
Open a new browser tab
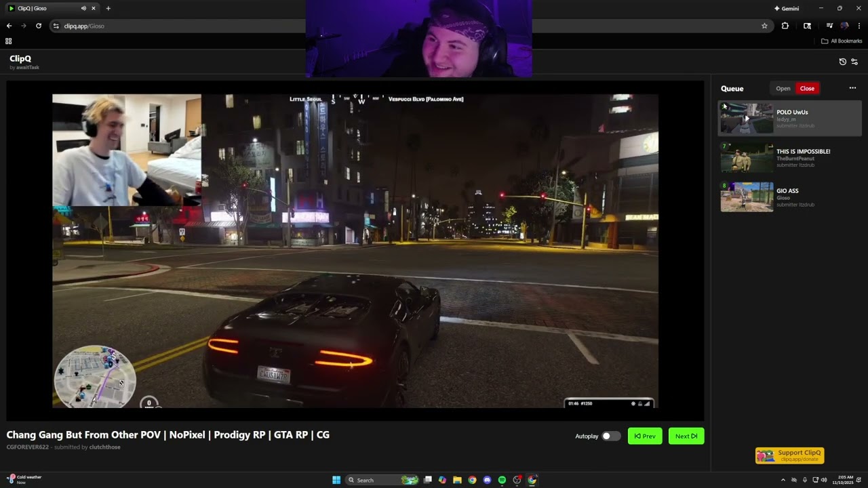108,9
